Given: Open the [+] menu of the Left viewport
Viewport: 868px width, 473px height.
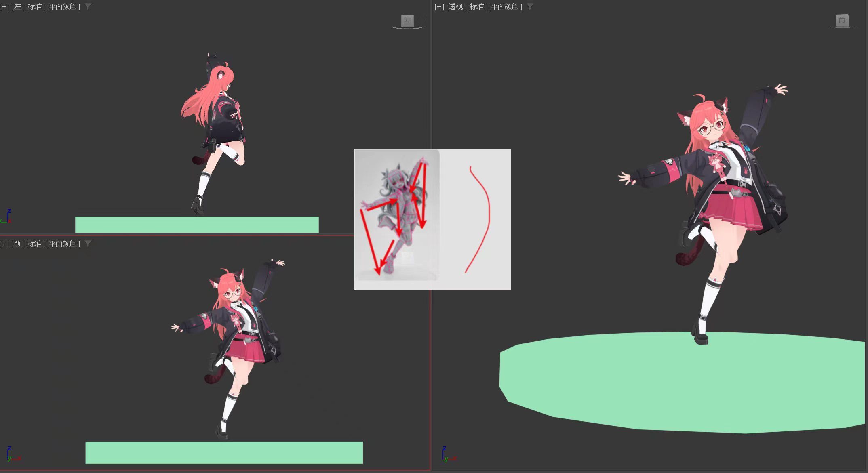Looking at the screenshot, I should point(4,6).
